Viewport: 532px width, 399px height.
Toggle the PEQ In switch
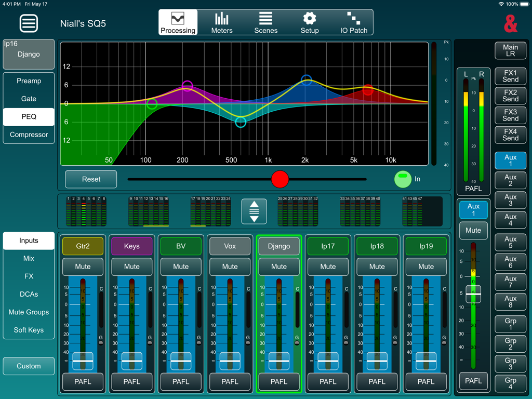403,179
